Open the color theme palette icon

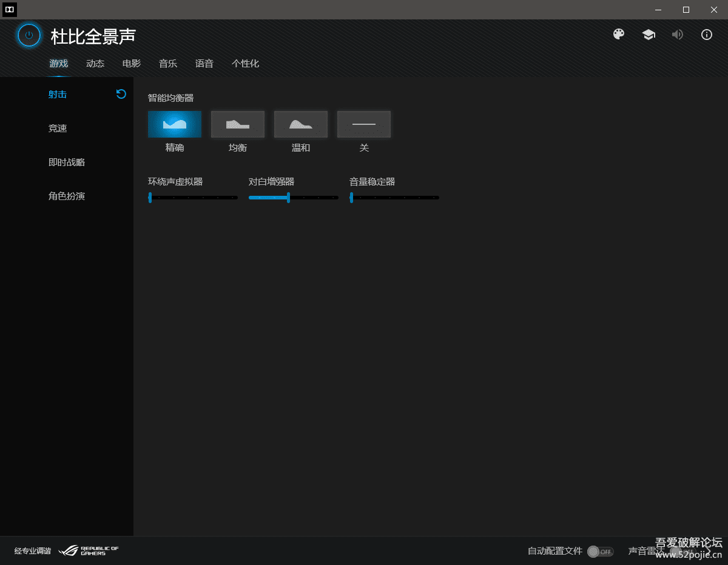coord(619,35)
